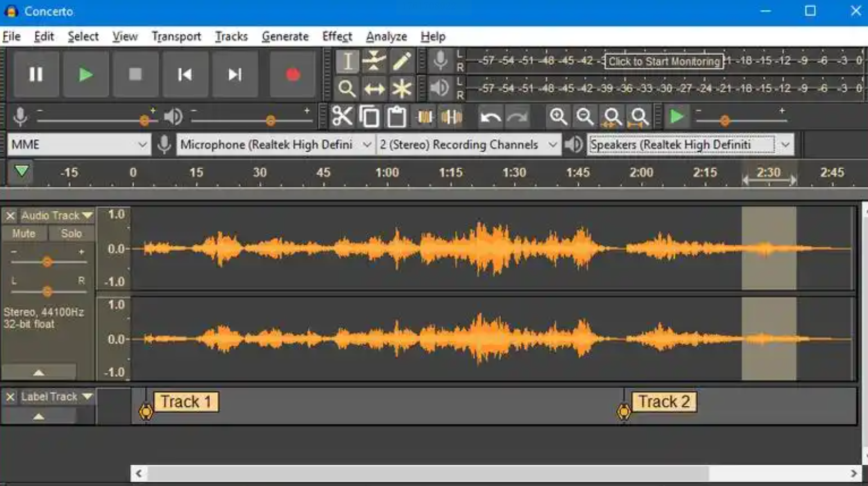Click the Paste clipboard icon
868x486 pixels.
(x=397, y=117)
